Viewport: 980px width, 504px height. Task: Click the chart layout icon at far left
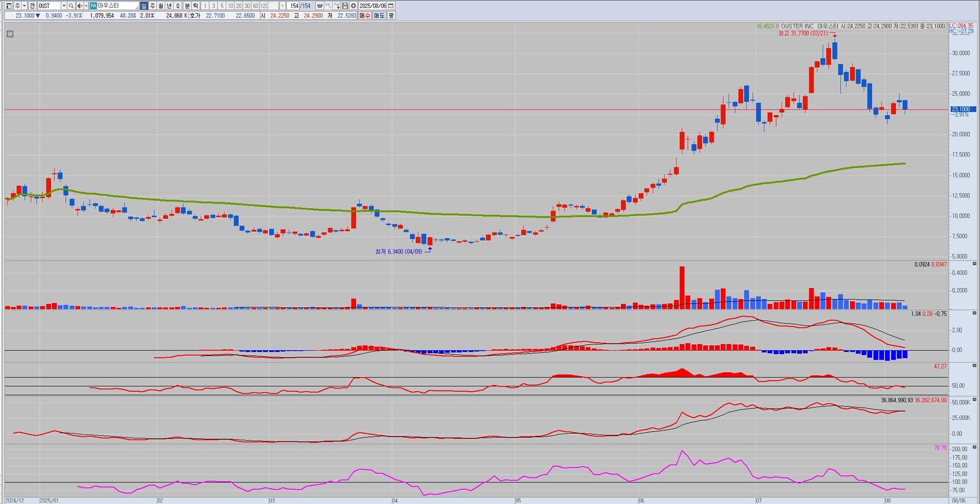point(8,6)
